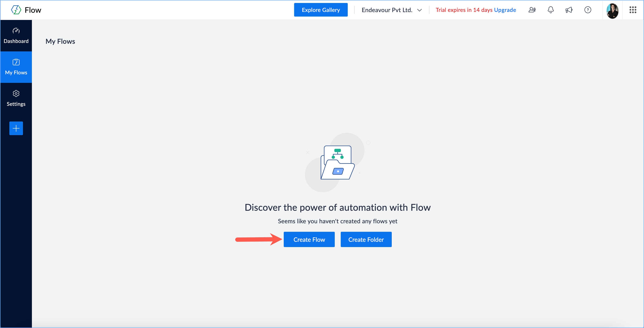The image size is (644, 328).
Task: Open Settings gear in sidebar
Action: pyautogui.click(x=16, y=98)
